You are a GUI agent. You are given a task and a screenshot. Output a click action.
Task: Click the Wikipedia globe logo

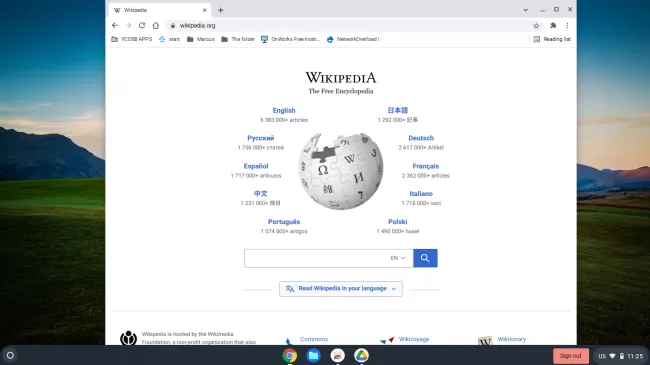click(341, 171)
